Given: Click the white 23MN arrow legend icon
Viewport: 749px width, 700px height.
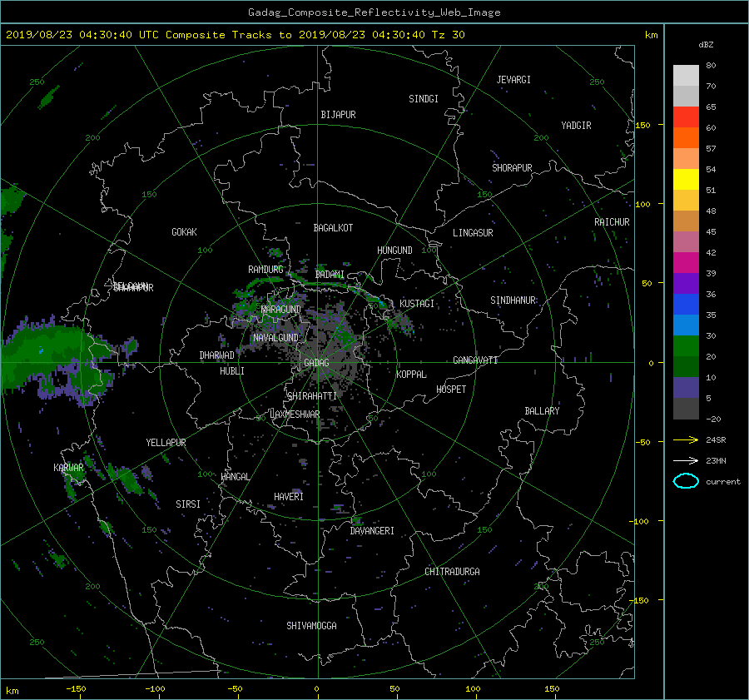Looking at the screenshot, I should pyautogui.click(x=686, y=460).
